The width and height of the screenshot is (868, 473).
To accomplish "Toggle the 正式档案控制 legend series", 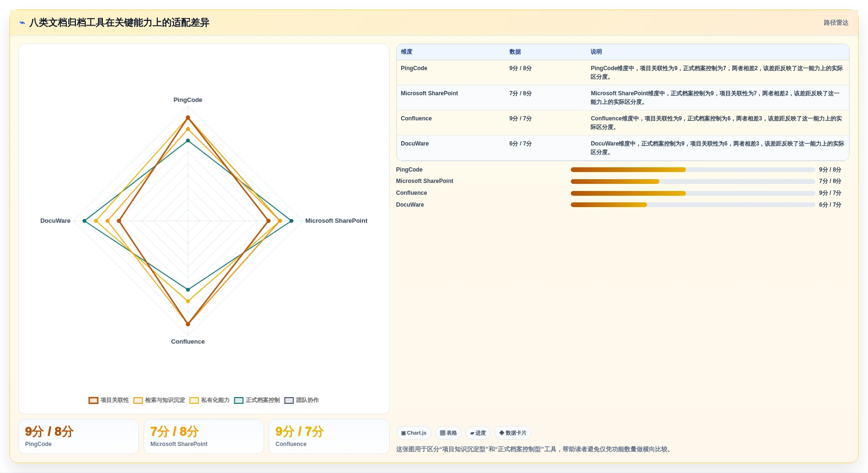I will (x=257, y=400).
